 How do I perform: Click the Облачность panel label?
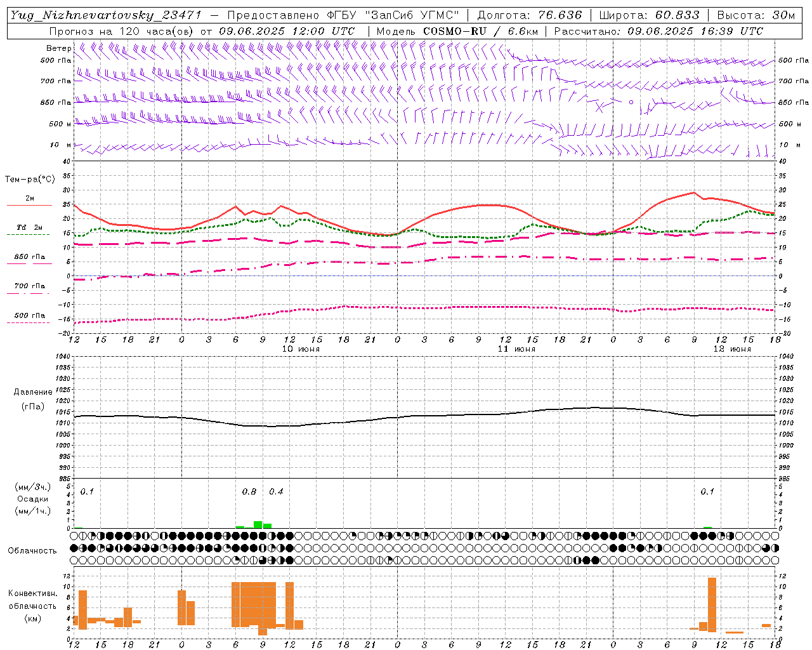(32, 550)
